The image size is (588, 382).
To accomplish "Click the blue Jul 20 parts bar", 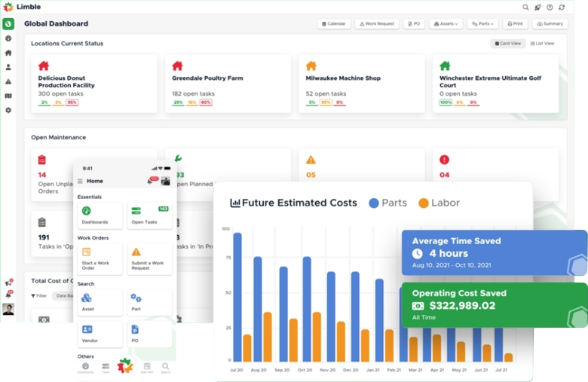I will tap(237, 297).
